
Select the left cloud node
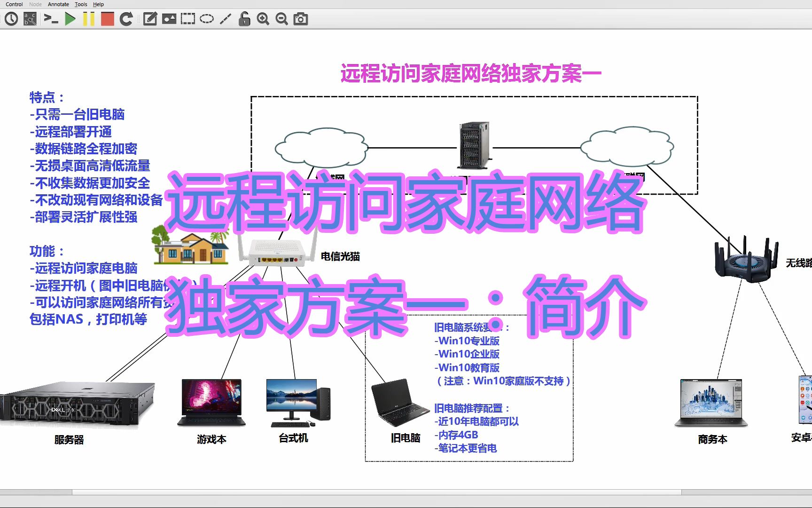[x=321, y=148]
